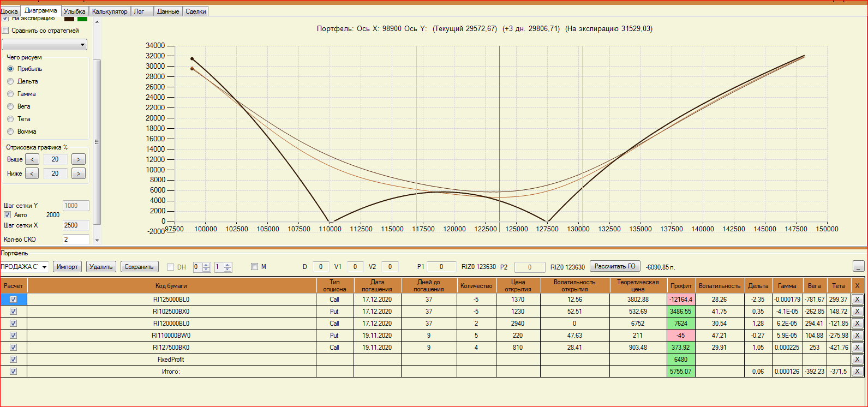Uncheck Расчет for the Итого row
868x407 pixels.
[14, 372]
